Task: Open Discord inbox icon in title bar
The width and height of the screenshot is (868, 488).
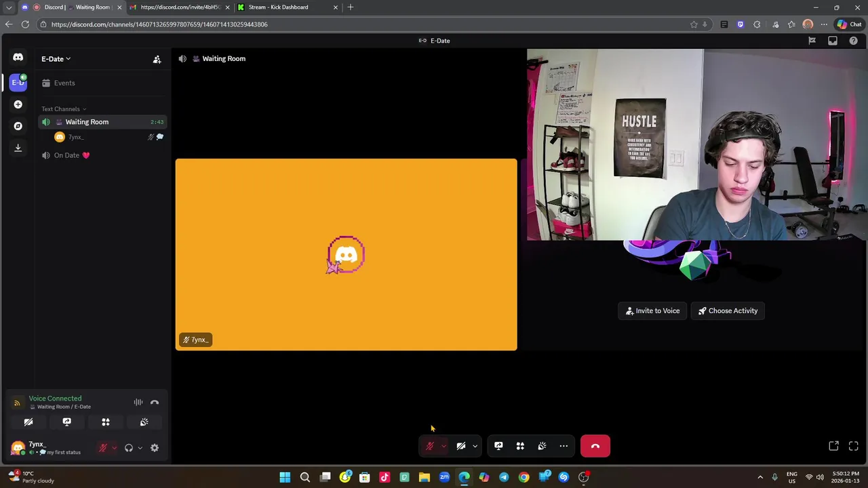Action: click(x=833, y=41)
